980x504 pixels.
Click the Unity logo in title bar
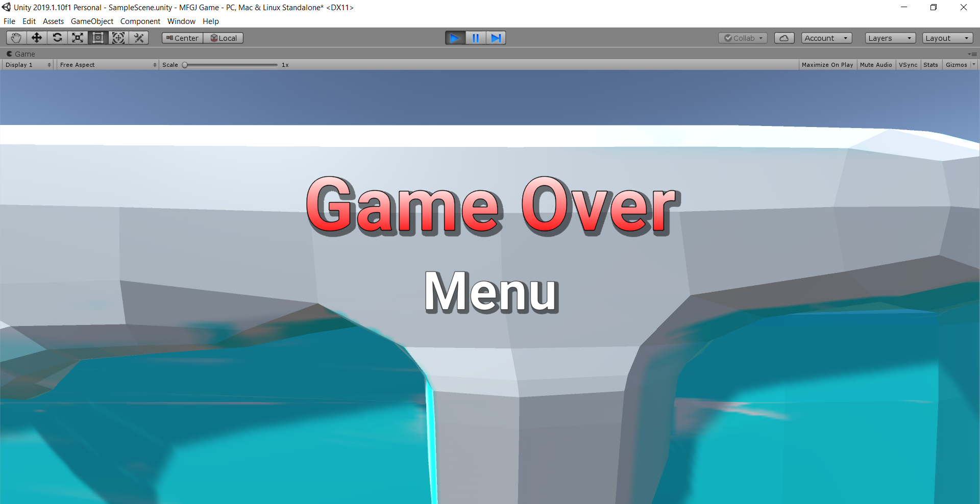click(x=6, y=7)
